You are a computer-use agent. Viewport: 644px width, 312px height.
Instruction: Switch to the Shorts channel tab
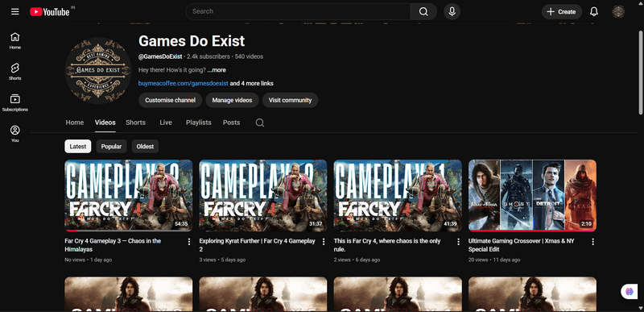point(135,123)
